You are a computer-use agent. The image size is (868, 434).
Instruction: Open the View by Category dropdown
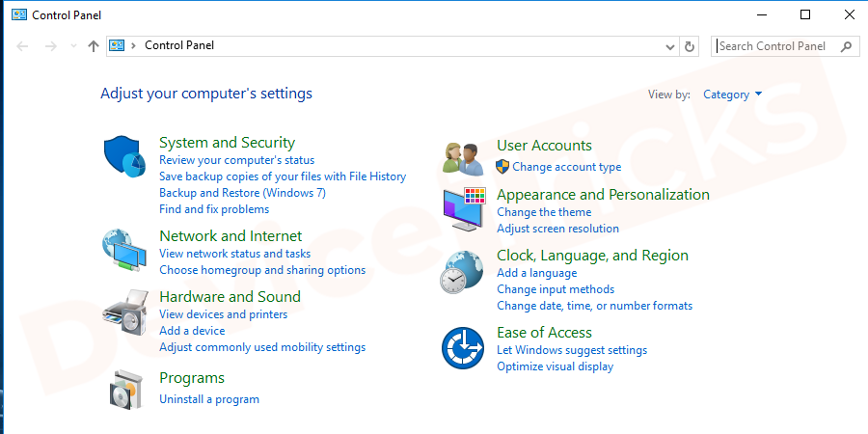tap(732, 95)
